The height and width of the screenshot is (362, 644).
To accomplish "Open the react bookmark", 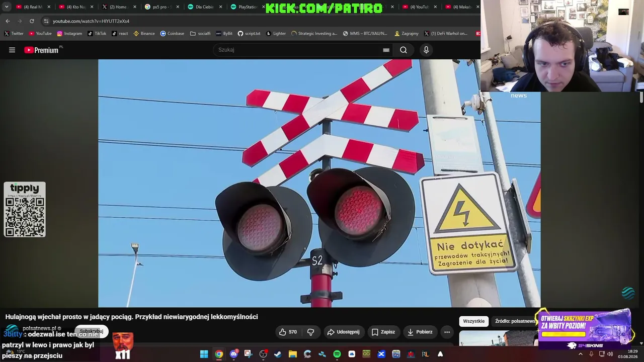I will (120, 34).
